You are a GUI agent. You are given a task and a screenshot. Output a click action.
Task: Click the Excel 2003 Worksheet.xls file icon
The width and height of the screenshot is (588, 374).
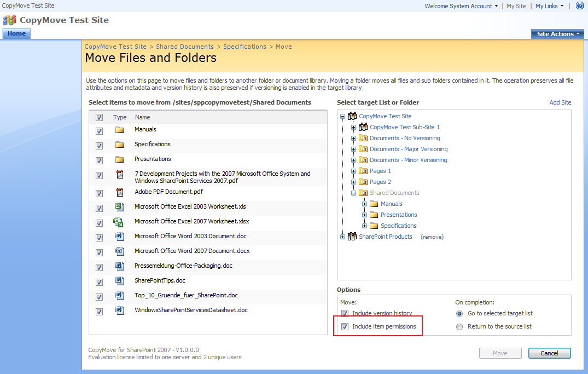point(120,207)
